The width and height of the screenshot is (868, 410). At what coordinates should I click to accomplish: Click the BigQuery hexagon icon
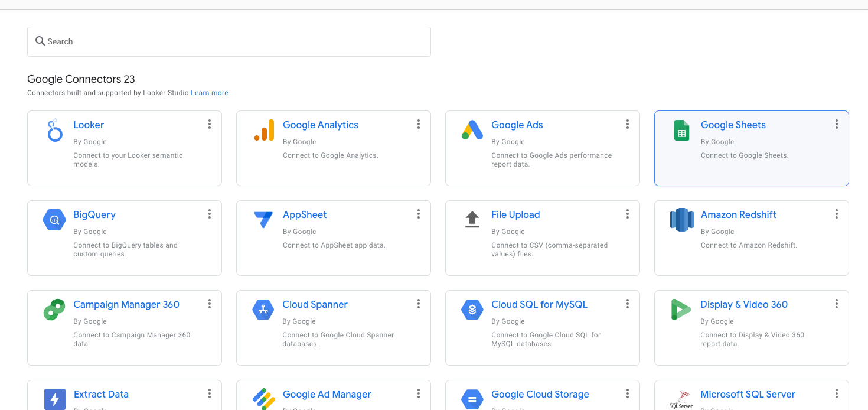click(54, 220)
